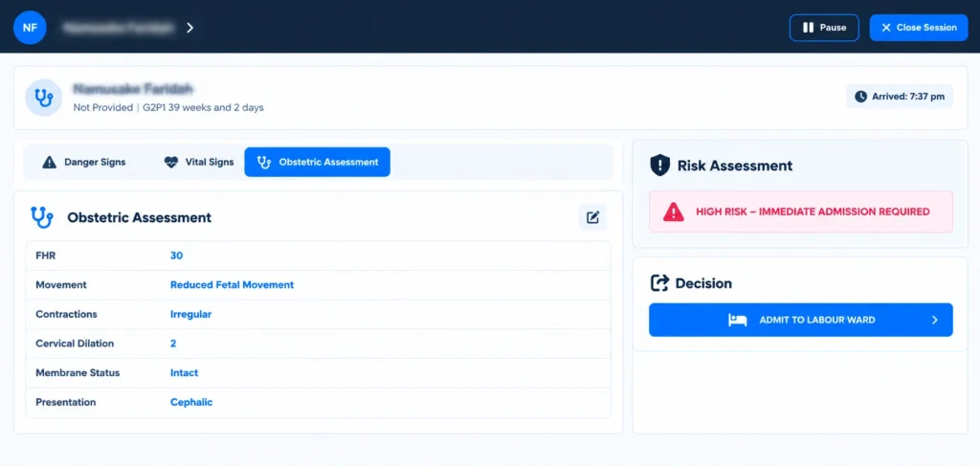This screenshot has width=980, height=467.
Task: Click the High Risk admission alert banner
Action: (801, 211)
